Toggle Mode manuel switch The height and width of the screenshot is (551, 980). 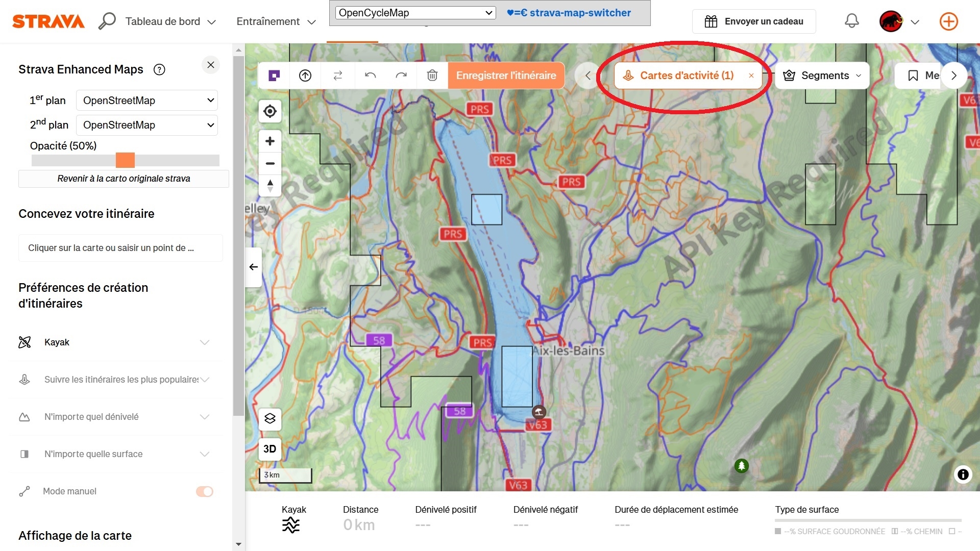pos(205,491)
